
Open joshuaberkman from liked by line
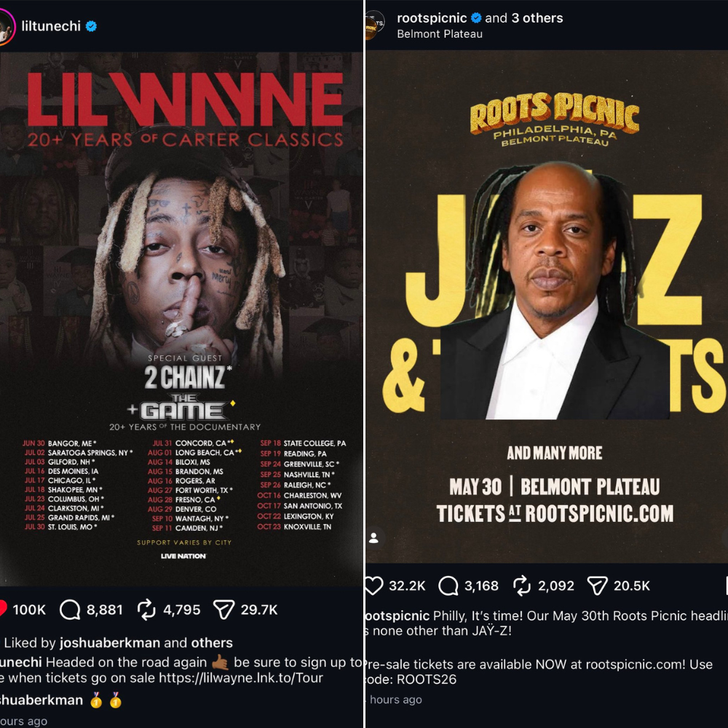point(110,643)
